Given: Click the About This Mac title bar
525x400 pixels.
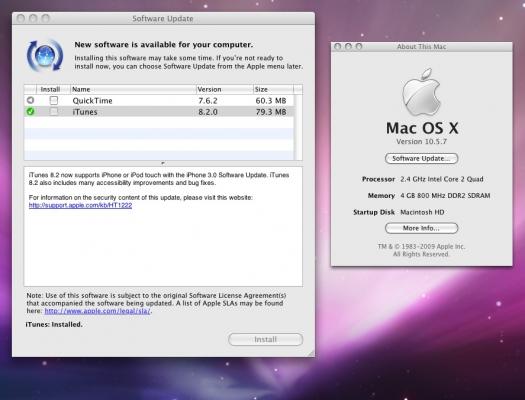Looking at the screenshot, I should point(422,47).
